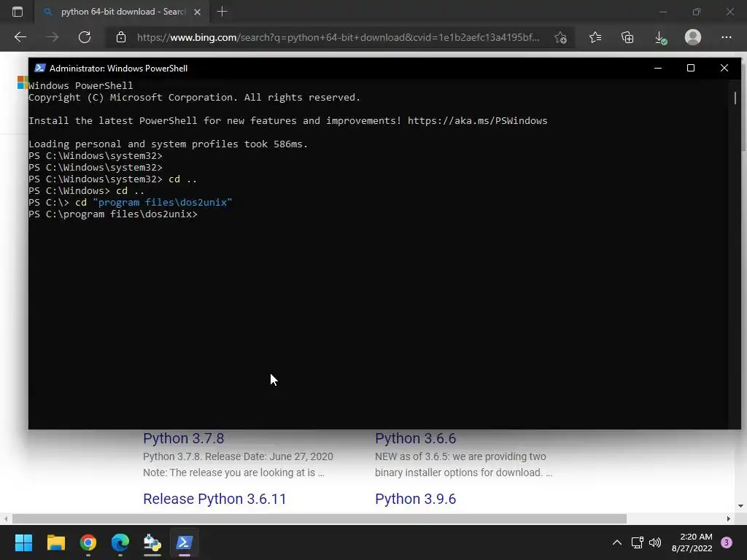The width and height of the screenshot is (747, 560).
Task: Click the scroll down arrow of Edge page
Action: (740, 506)
